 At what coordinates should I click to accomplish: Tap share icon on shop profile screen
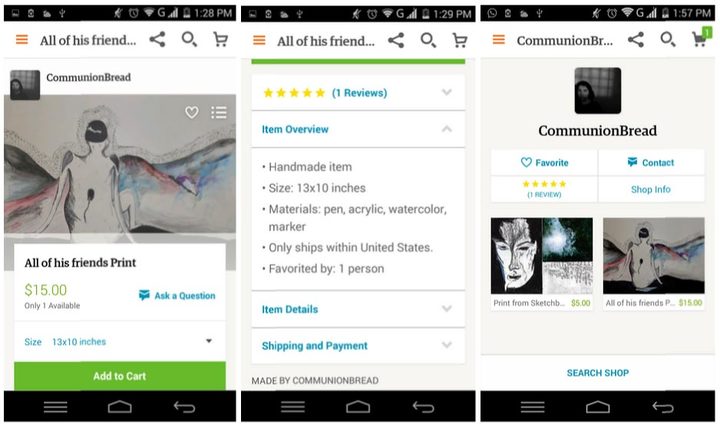click(636, 40)
